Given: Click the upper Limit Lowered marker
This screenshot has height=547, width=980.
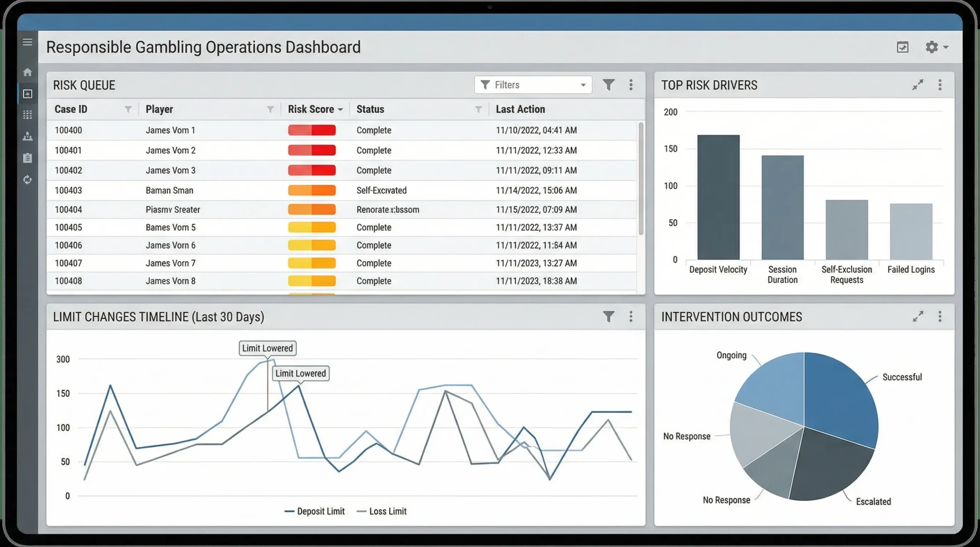Looking at the screenshot, I should click(x=267, y=348).
